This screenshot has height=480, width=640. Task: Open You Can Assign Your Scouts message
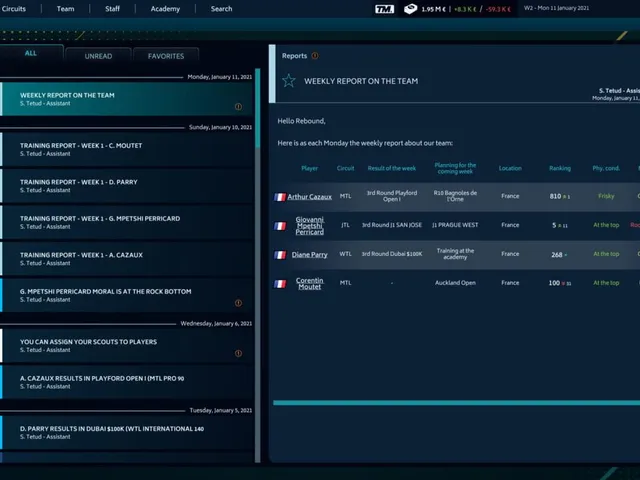tap(127, 346)
